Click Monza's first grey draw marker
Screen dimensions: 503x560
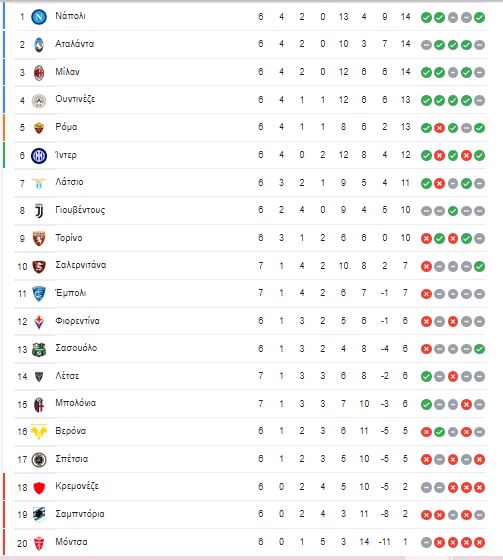426,542
